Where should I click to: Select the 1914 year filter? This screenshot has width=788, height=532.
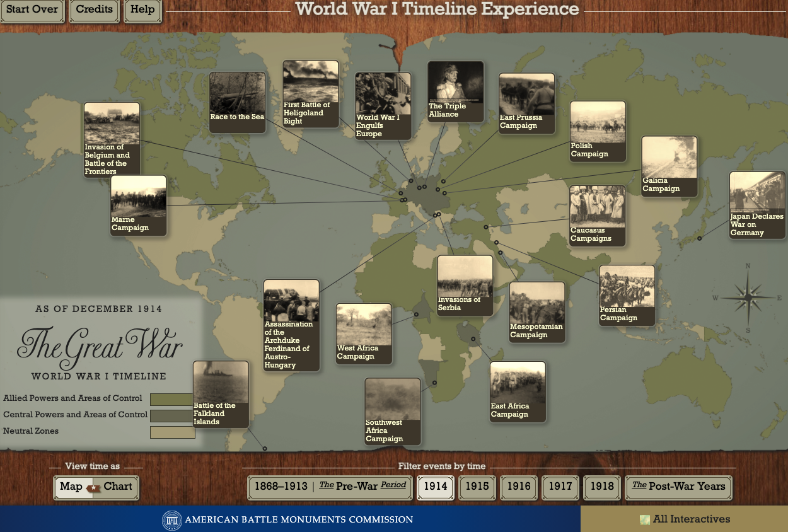(x=436, y=487)
